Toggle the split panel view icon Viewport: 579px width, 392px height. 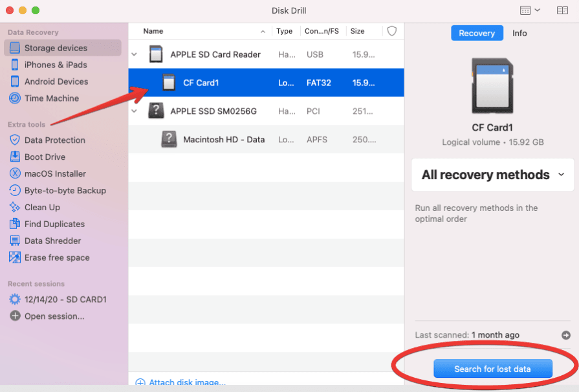pyautogui.click(x=562, y=10)
